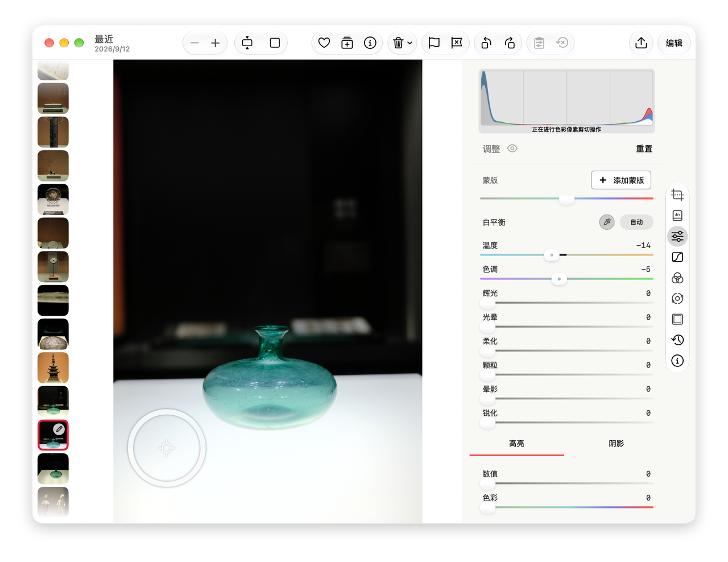Expand the trash dropdown arrow
Screen dimensions: 728x562
tap(410, 43)
